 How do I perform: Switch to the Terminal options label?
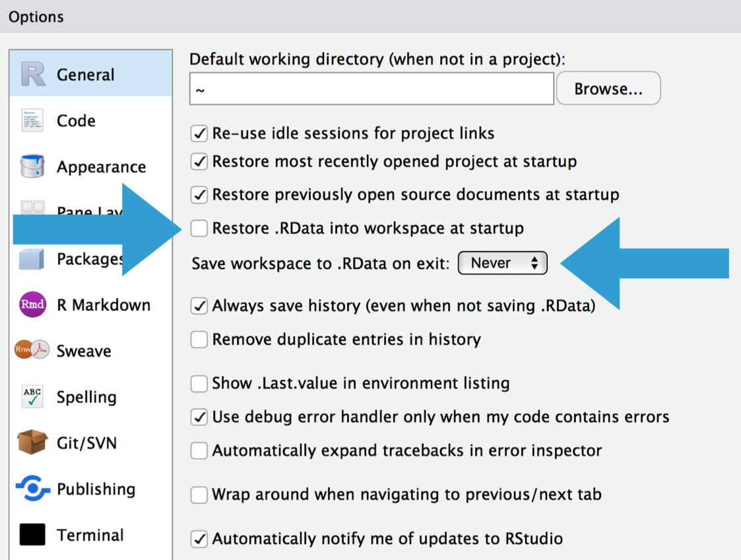(90, 535)
